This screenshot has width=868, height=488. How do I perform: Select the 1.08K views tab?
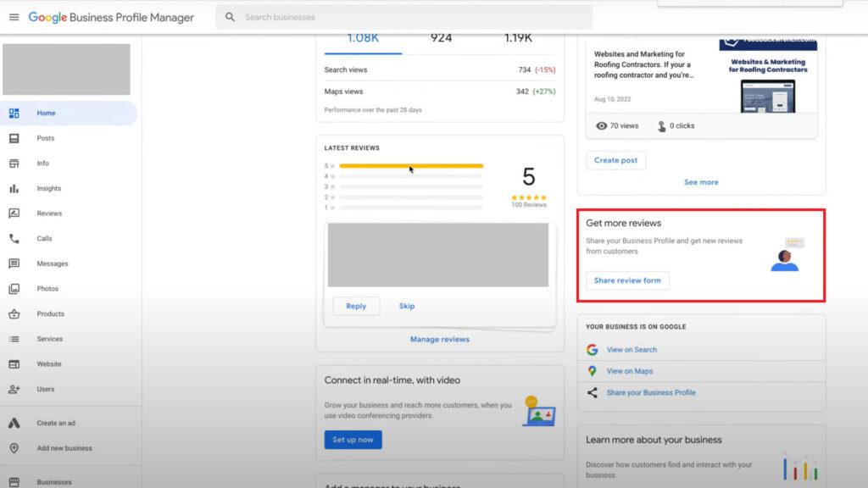(363, 39)
